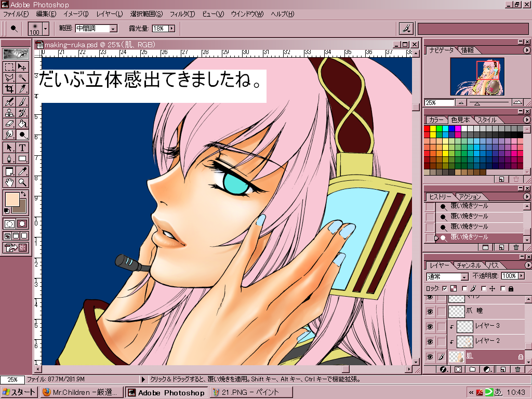Select the Slice tool
532x399 pixels.
point(22,89)
